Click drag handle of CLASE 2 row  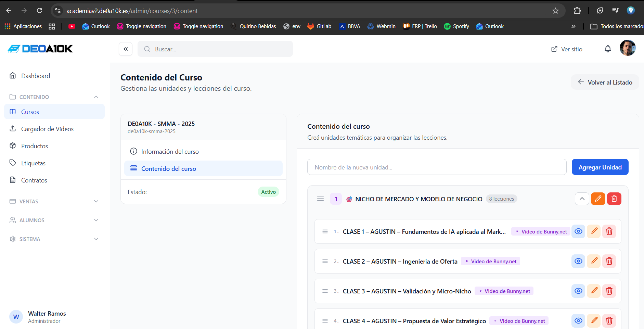[325, 262]
